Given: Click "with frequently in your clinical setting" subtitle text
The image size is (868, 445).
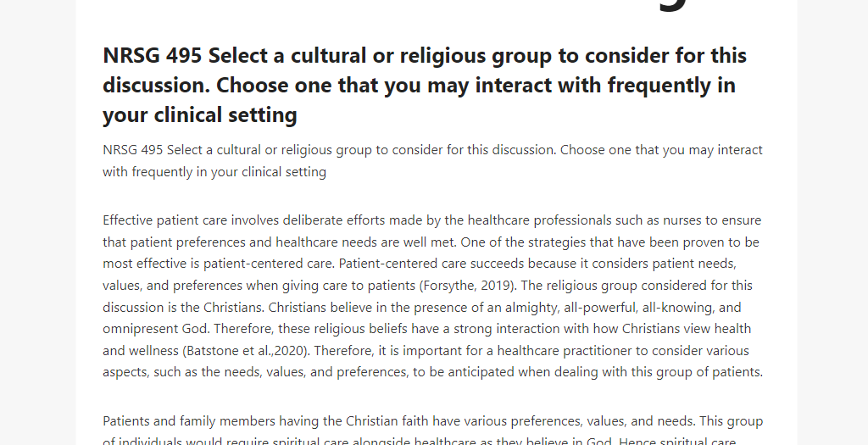Looking at the screenshot, I should pos(214,172).
